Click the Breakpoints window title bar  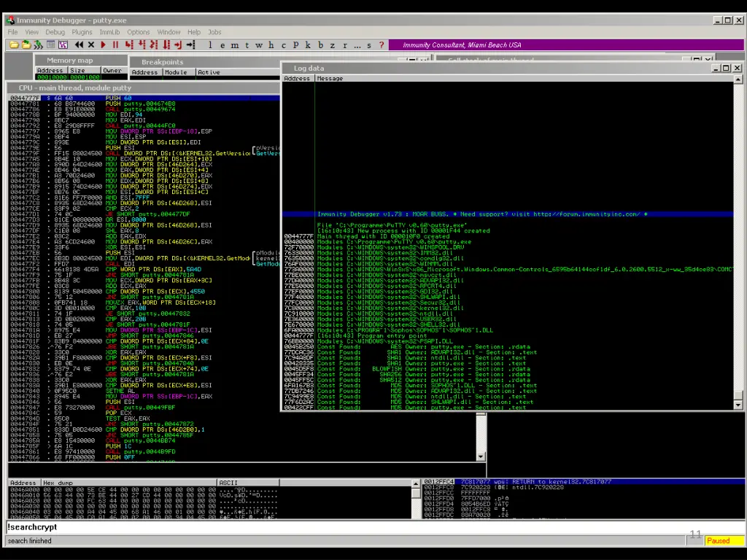pyautogui.click(x=204, y=62)
